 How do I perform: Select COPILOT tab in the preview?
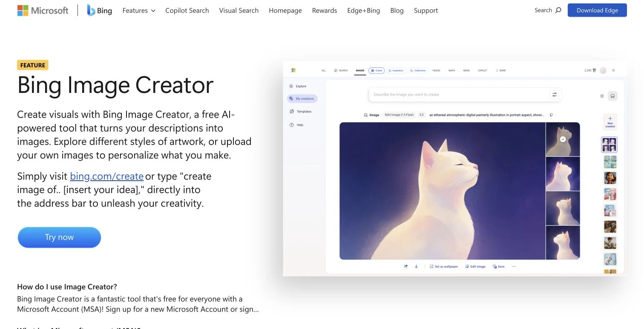click(x=482, y=70)
